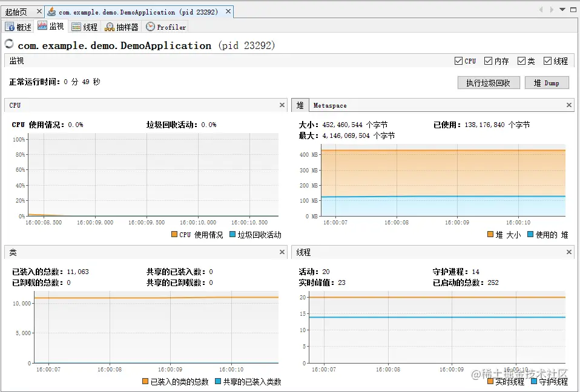Click the 实时峰值 23 value
The image size is (580, 392).
[341, 283]
